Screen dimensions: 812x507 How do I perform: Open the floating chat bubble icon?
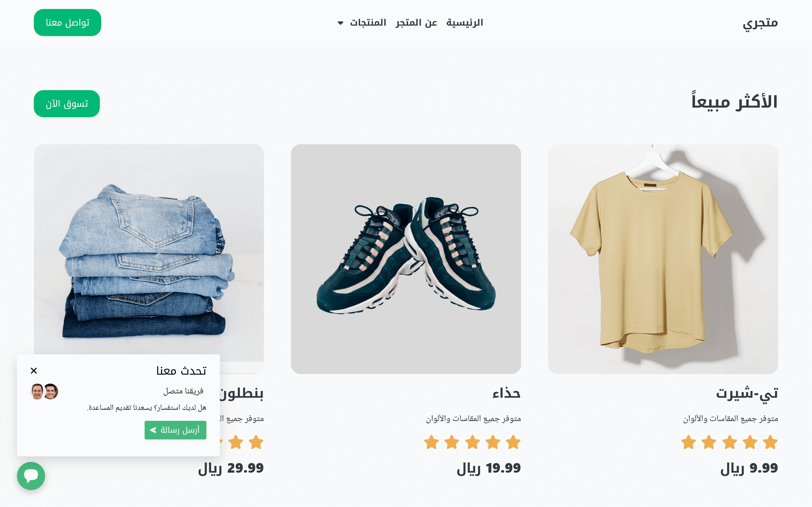(x=31, y=476)
